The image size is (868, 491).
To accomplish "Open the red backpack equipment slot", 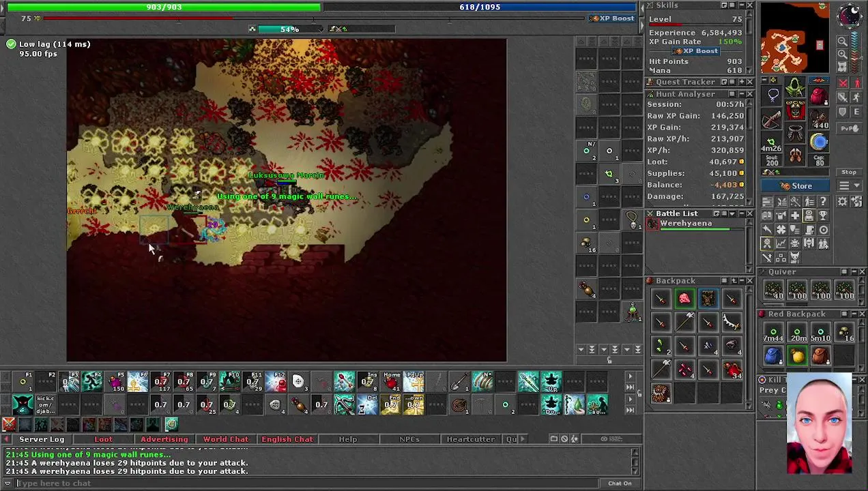I will click(x=819, y=95).
